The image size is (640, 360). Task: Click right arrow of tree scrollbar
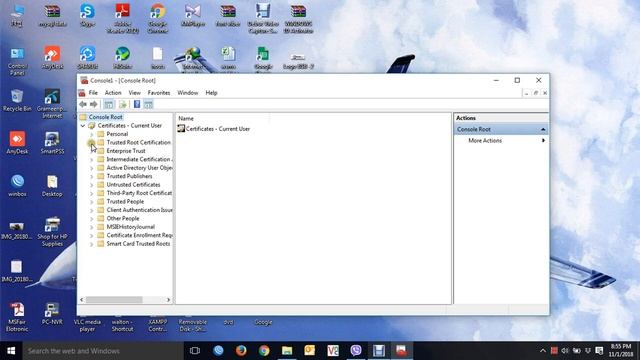[168, 300]
